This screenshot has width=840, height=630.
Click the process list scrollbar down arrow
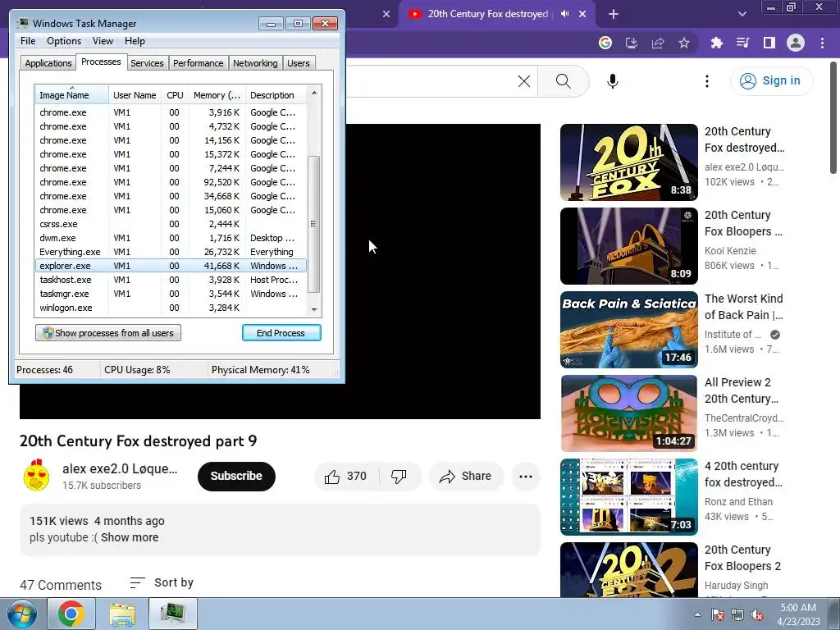[x=314, y=309]
